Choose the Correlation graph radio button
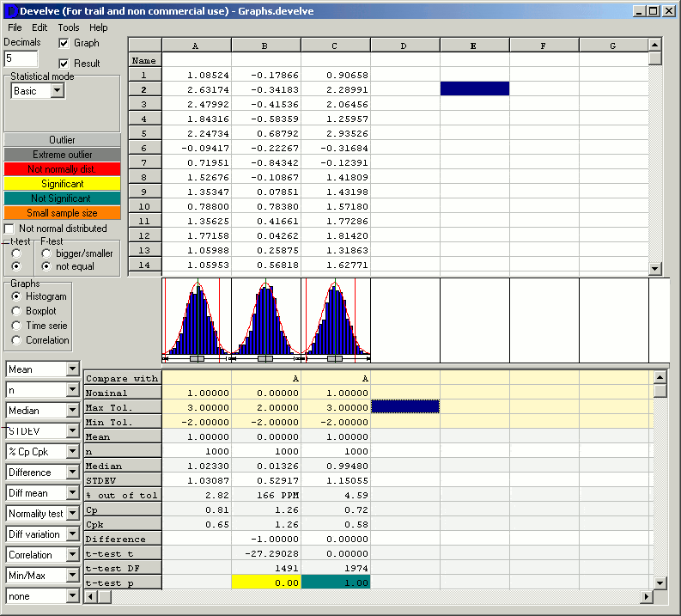 tap(16, 340)
